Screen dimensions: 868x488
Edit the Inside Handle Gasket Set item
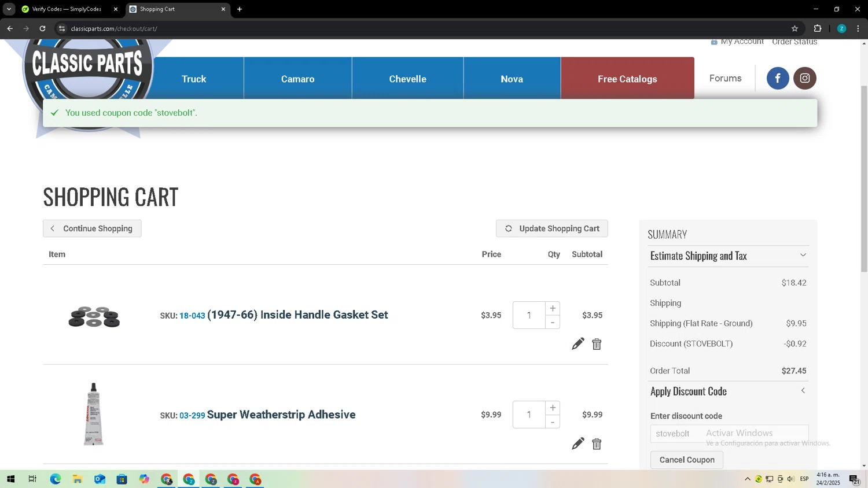coord(578,344)
